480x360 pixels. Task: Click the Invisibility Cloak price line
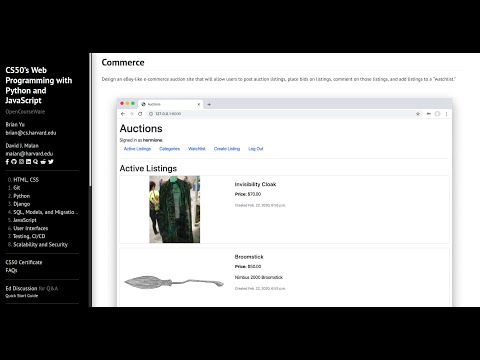(x=248, y=194)
